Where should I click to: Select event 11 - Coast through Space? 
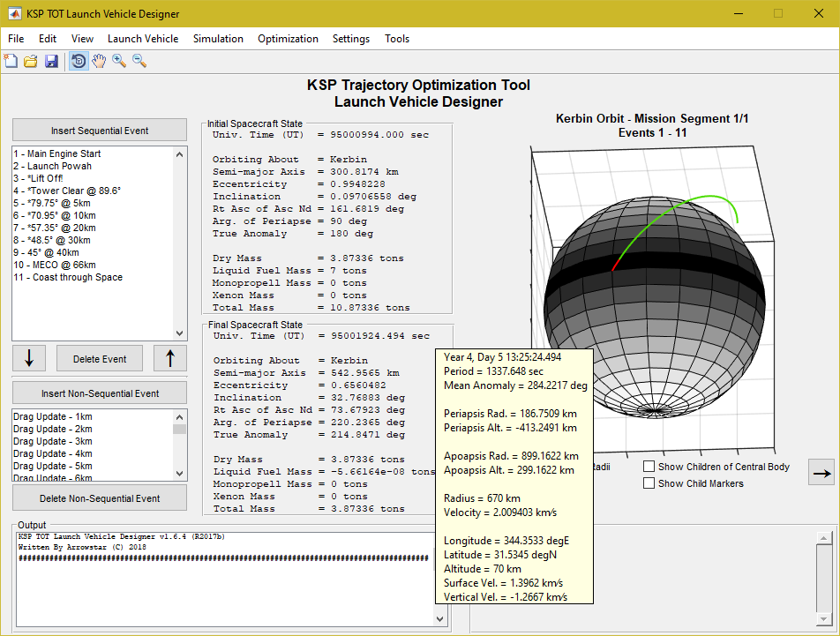click(x=93, y=277)
